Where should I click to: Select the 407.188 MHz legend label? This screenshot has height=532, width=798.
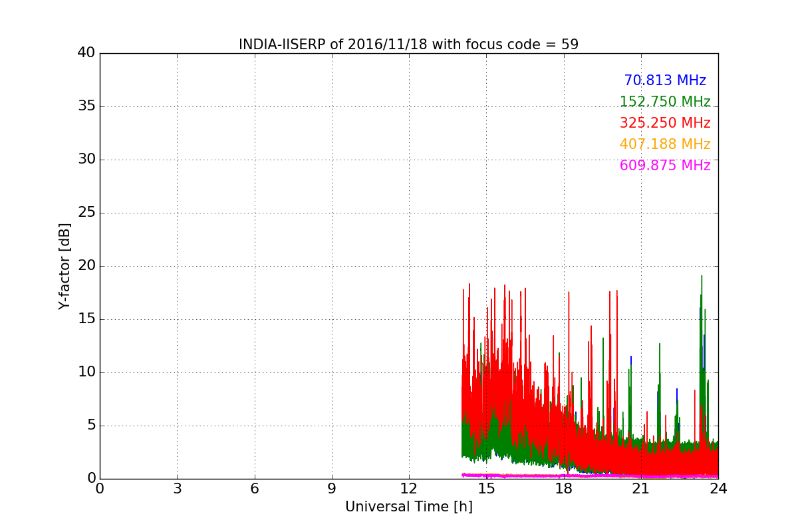[665, 144]
